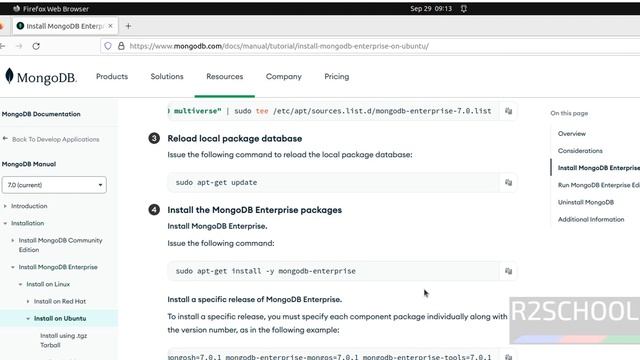Screen dimensions: 640x360
Task: Click the system notification bell icon
Action: point(464,9)
